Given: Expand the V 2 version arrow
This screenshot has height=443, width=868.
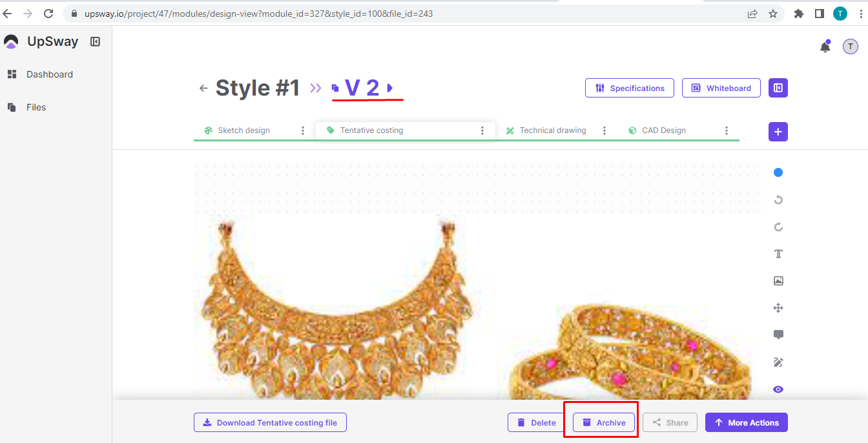Looking at the screenshot, I should point(390,88).
